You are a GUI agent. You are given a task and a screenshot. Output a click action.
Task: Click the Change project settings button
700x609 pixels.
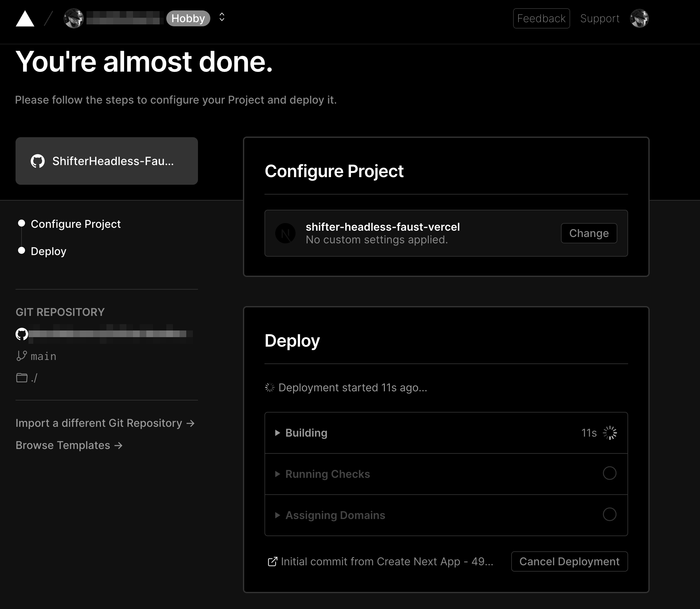tap(589, 233)
